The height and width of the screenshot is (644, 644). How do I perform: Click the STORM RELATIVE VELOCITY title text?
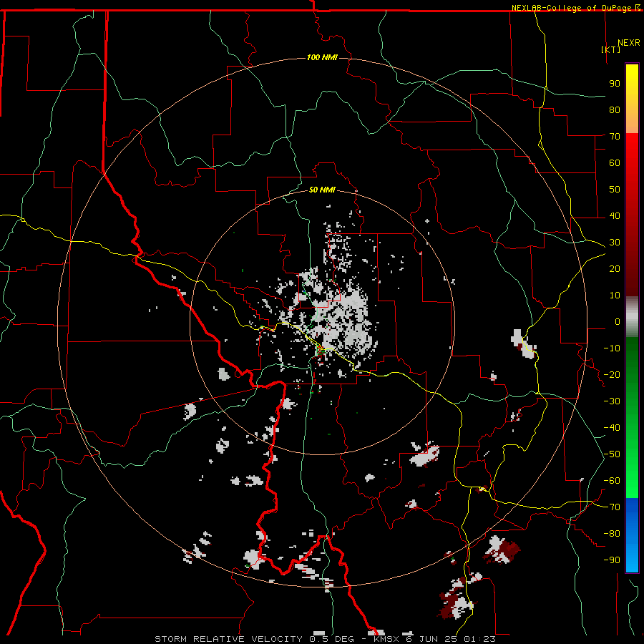coord(228,639)
